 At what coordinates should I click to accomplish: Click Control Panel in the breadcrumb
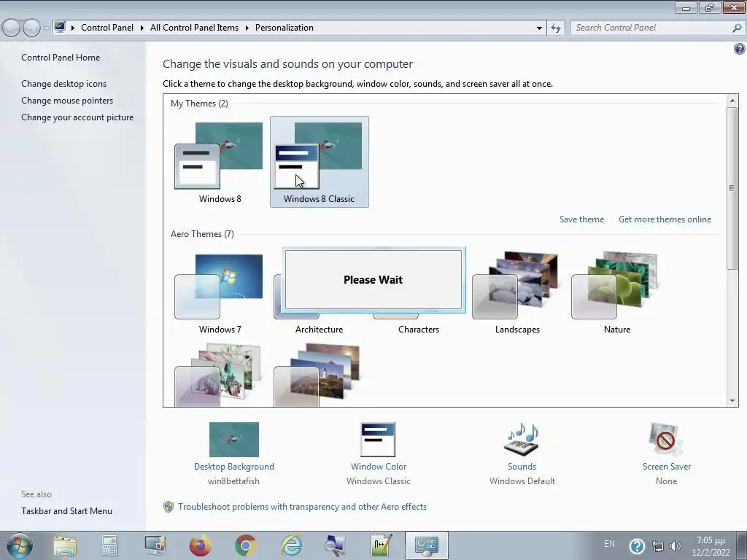tap(107, 28)
